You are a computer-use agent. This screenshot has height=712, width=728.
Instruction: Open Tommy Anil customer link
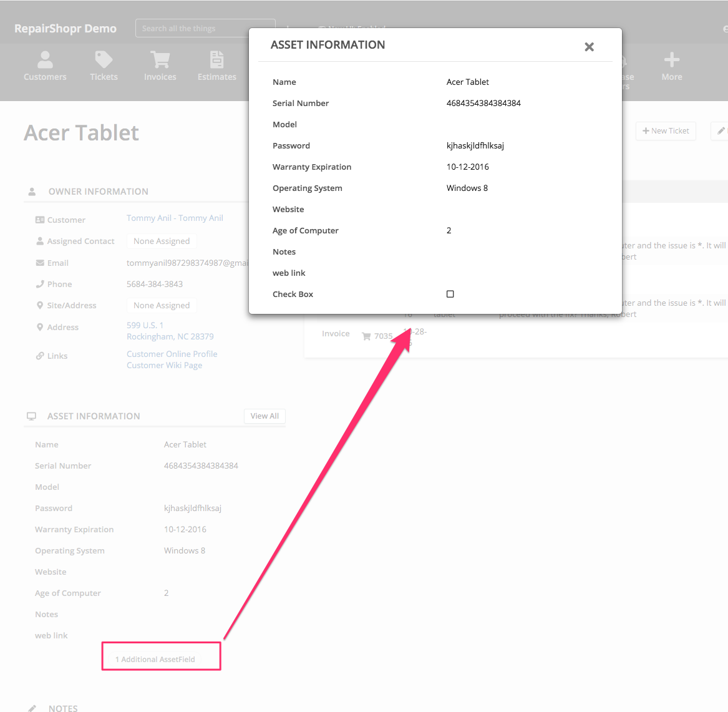pyautogui.click(x=175, y=218)
